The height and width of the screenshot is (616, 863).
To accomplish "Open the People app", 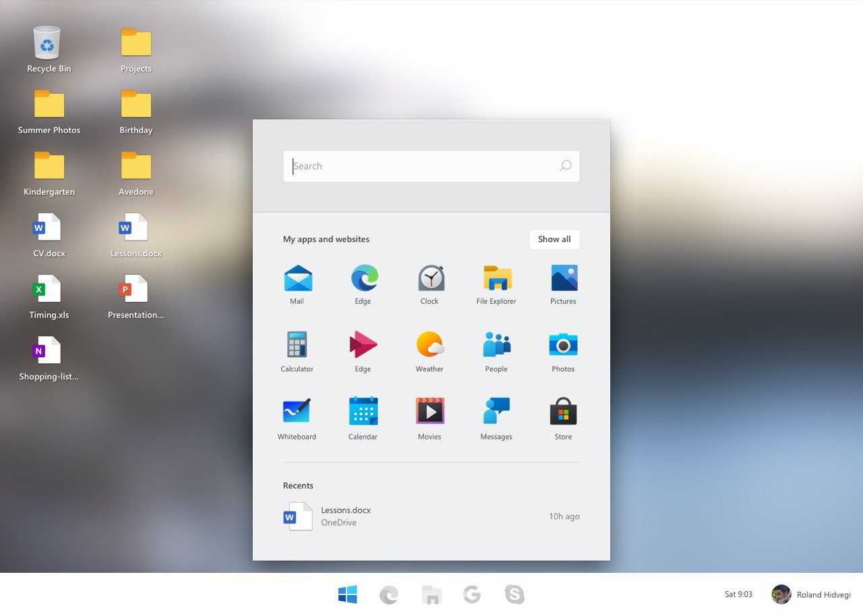I will tap(496, 352).
